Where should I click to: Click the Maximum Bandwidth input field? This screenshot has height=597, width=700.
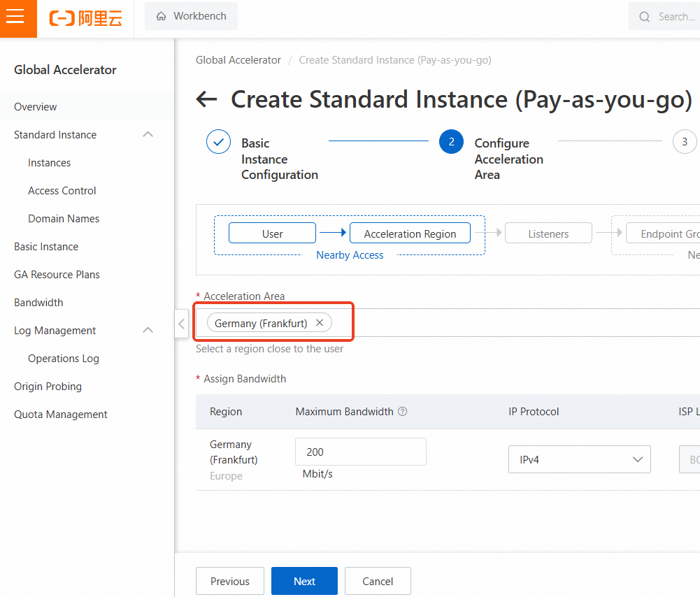pos(360,452)
